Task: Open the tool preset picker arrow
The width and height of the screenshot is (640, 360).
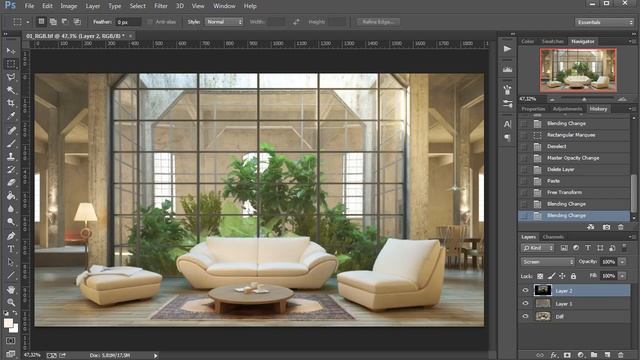Action: click(28, 22)
